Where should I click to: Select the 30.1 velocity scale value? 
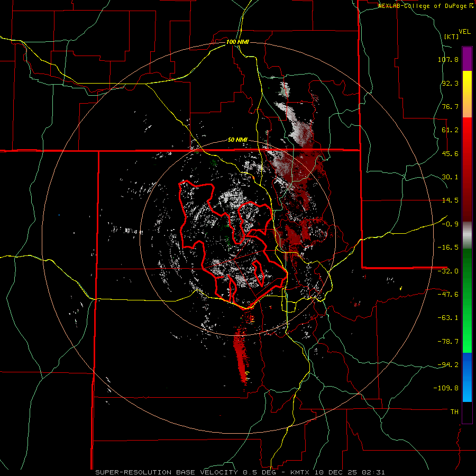450,177
